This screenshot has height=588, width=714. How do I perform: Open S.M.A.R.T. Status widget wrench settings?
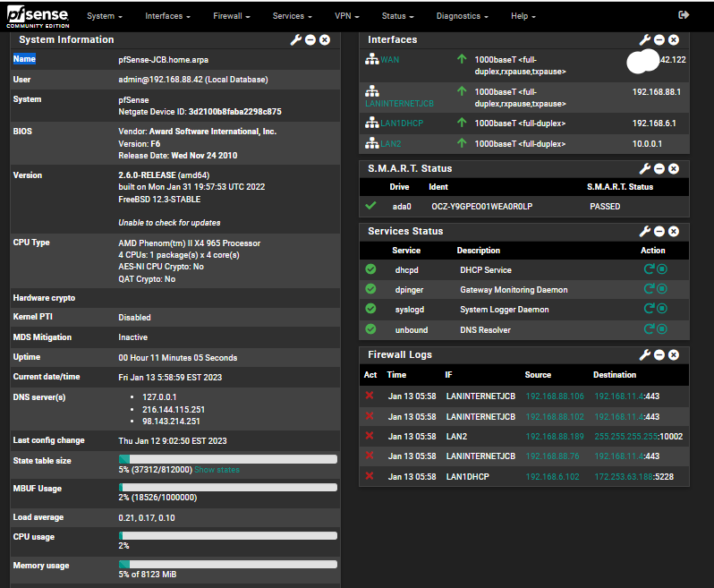[645, 169]
